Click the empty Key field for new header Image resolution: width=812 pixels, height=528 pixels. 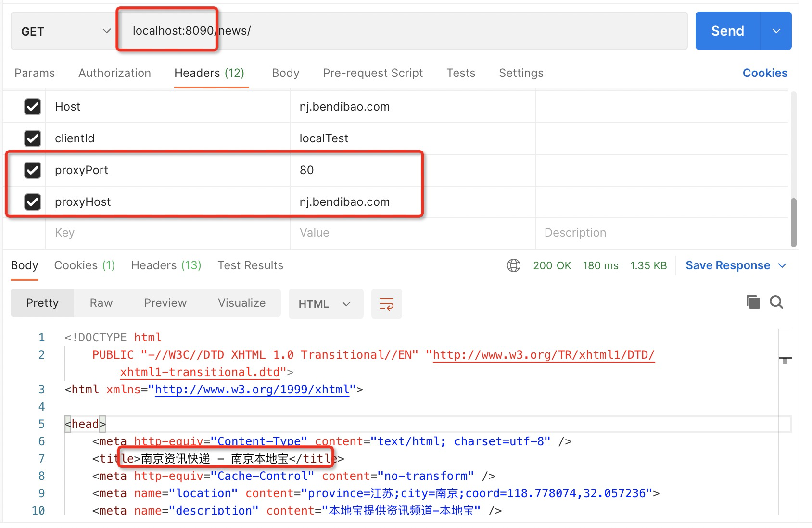click(x=168, y=233)
